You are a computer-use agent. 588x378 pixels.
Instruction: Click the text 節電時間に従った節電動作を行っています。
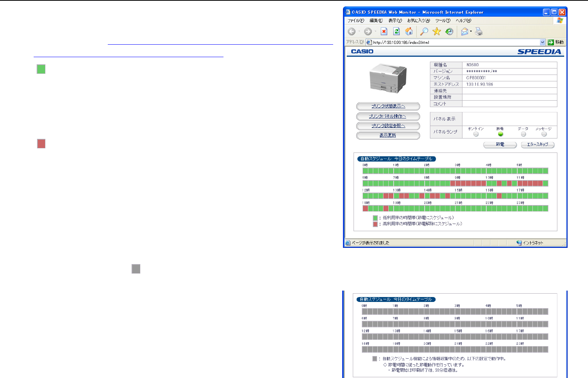pos(426,365)
